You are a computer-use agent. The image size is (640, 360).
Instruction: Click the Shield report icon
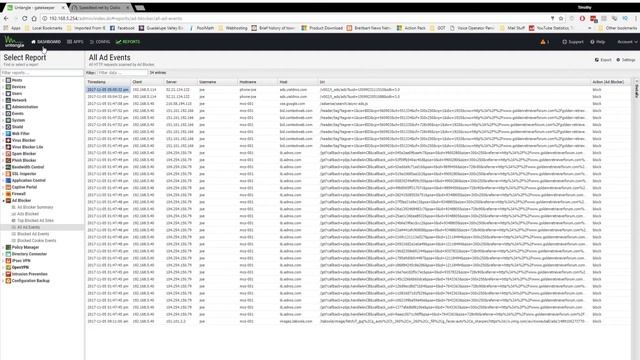(x=8, y=127)
